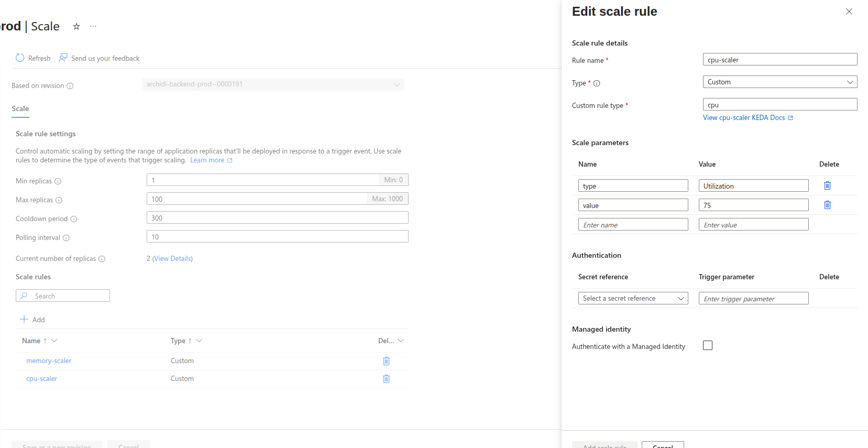Click the info icon beside Min replicas
This screenshot has height=448, width=868.
pyautogui.click(x=58, y=181)
